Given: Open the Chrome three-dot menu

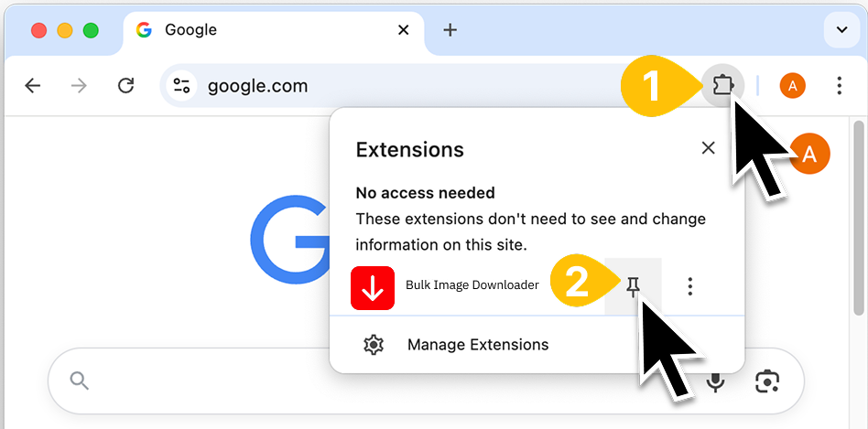Looking at the screenshot, I should 839,86.
